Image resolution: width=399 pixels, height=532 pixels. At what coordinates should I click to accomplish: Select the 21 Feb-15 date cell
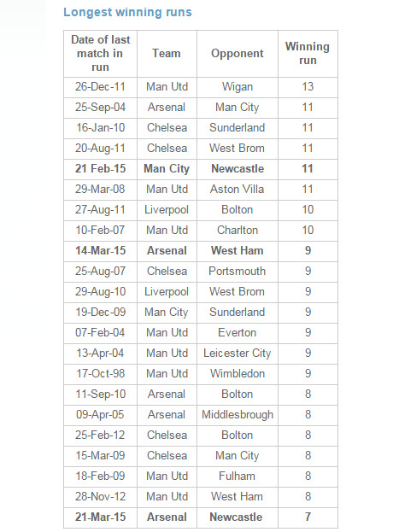[100, 168]
